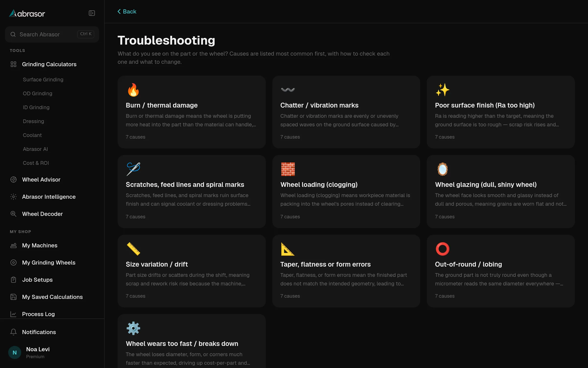This screenshot has width=588, height=368.
Task: Click the My Saved Calculations icon
Action: [13, 297]
